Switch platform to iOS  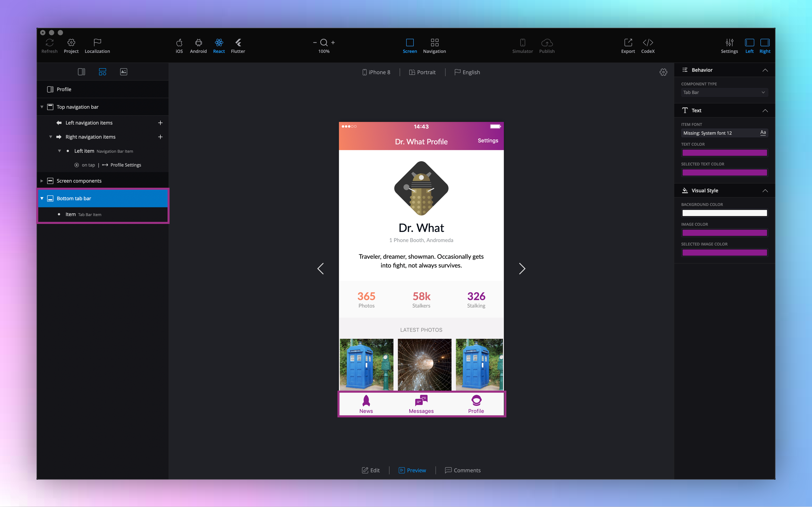tap(179, 46)
